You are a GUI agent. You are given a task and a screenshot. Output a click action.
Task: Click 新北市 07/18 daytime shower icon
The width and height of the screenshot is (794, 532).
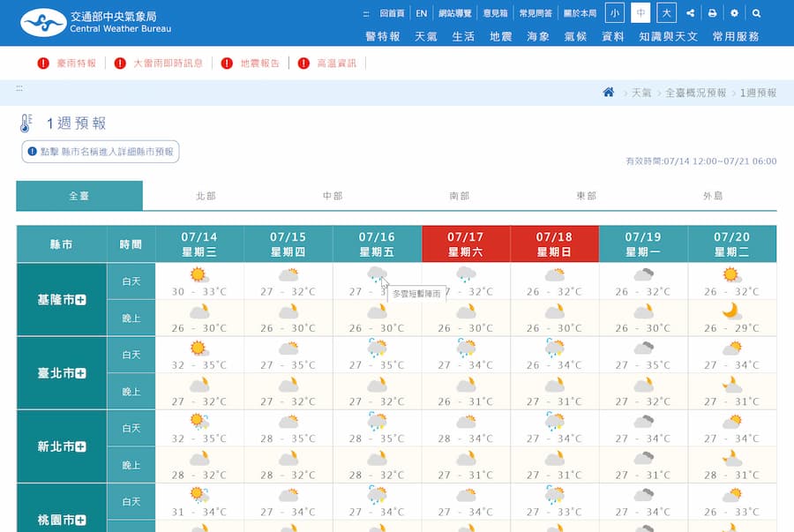point(555,422)
